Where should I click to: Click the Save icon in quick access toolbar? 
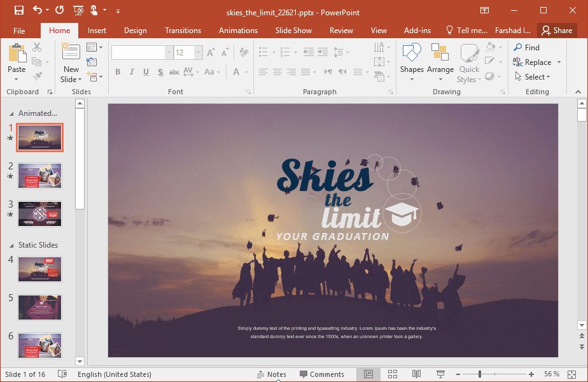pyautogui.click(x=18, y=10)
